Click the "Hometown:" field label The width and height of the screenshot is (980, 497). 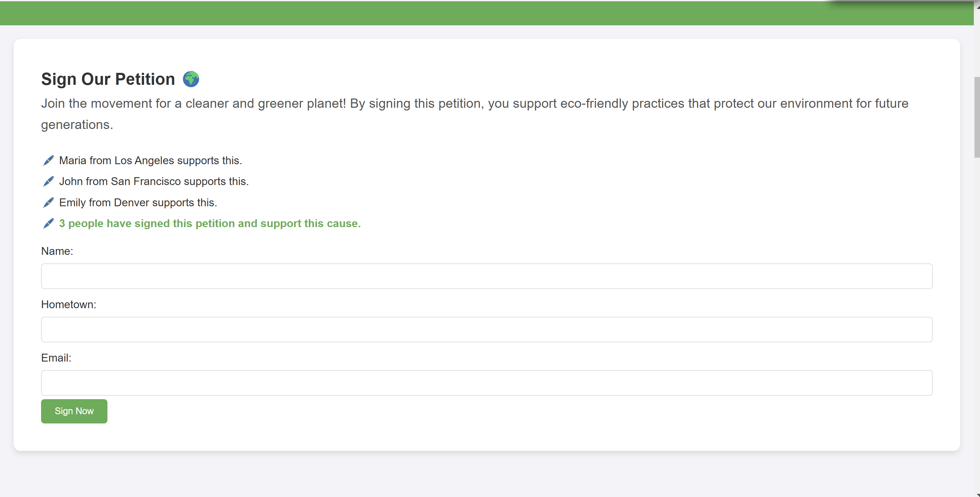click(x=68, y=304)
